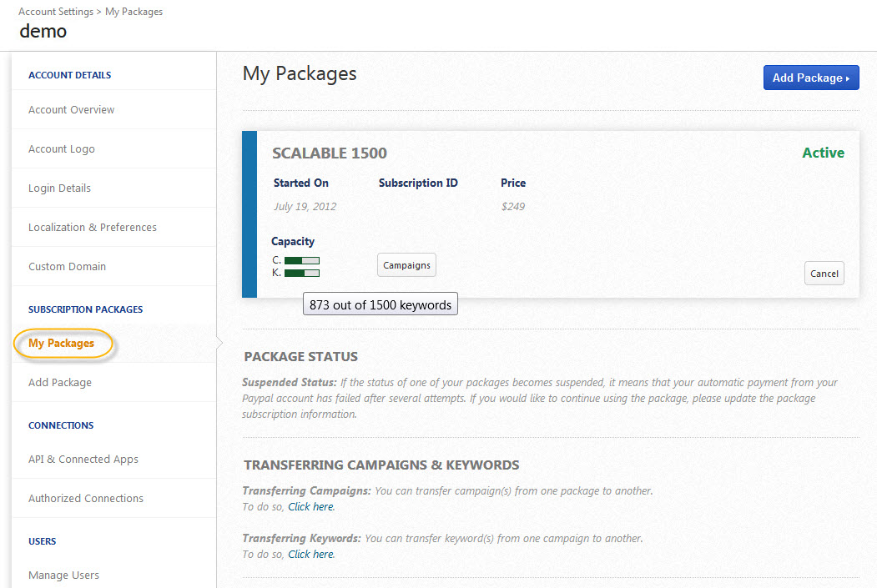Open Account Overview in sidebar
The width and height of the screenshot is (877, 588).
click(72, 109)
